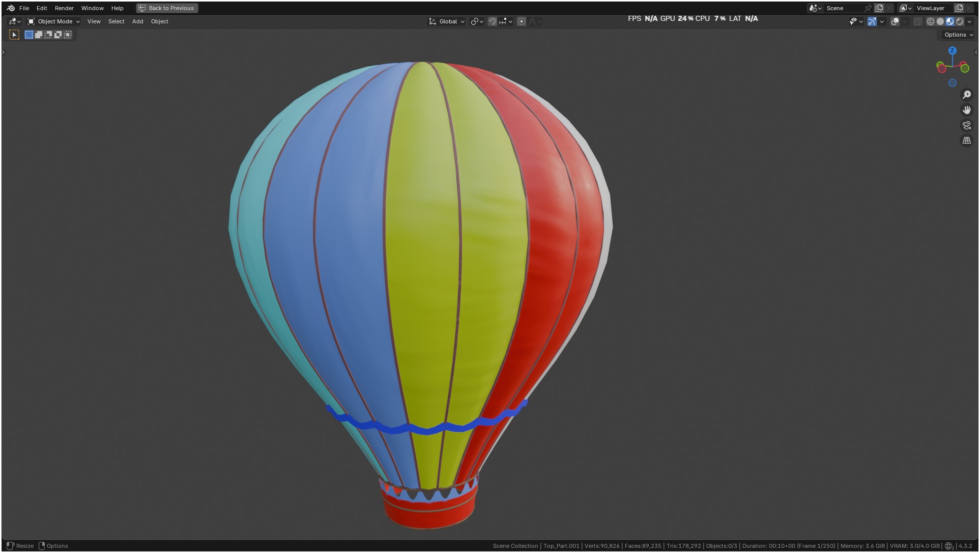Click the pan view hand icon
The width and height of the screenshot is (980, 553).
click(967, 110)
